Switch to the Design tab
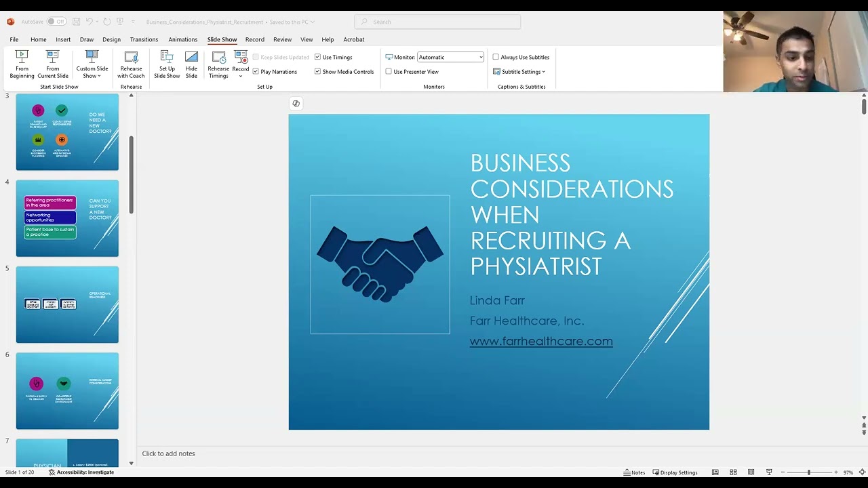This screenshot has width=868, height=488. pos(111,39)
